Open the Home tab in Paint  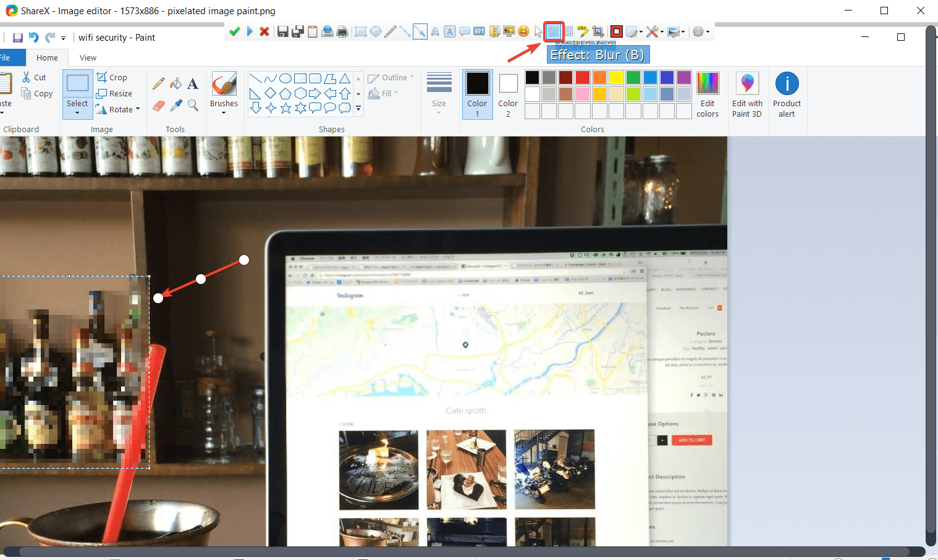(47, 57)
